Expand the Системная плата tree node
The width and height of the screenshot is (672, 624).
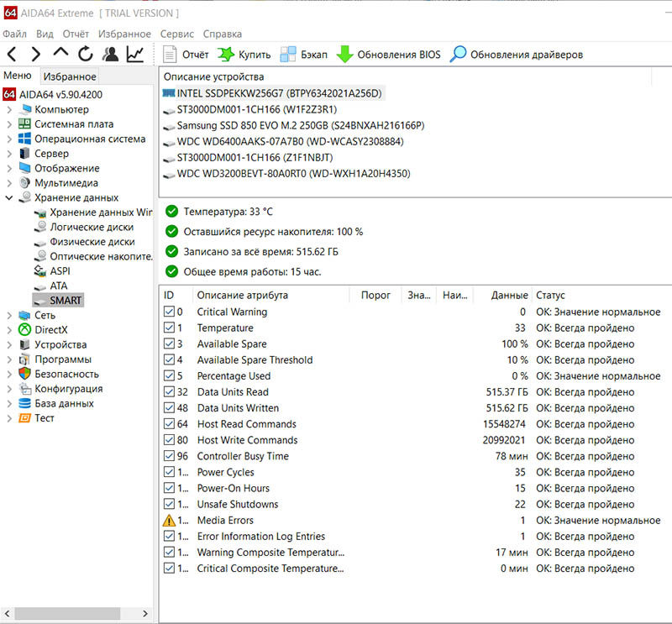(x=9, y=124)
